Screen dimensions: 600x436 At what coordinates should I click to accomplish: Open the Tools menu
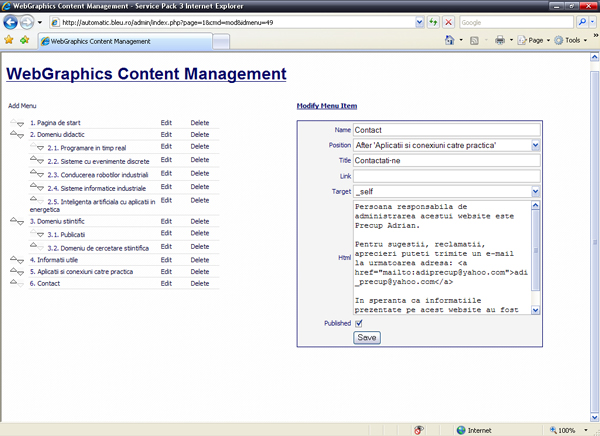coord(573,41)
